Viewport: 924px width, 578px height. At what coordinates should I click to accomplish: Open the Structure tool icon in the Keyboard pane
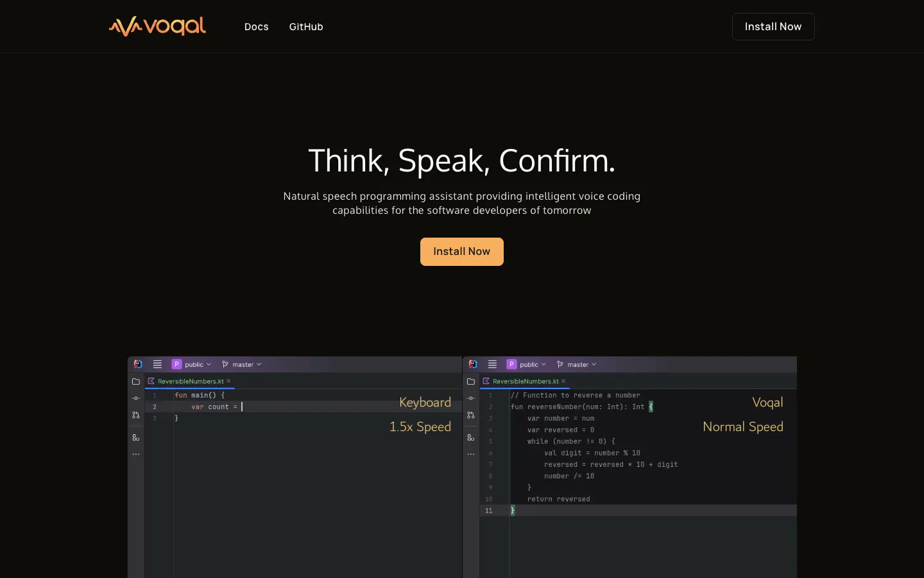click(x=136, y=437)
